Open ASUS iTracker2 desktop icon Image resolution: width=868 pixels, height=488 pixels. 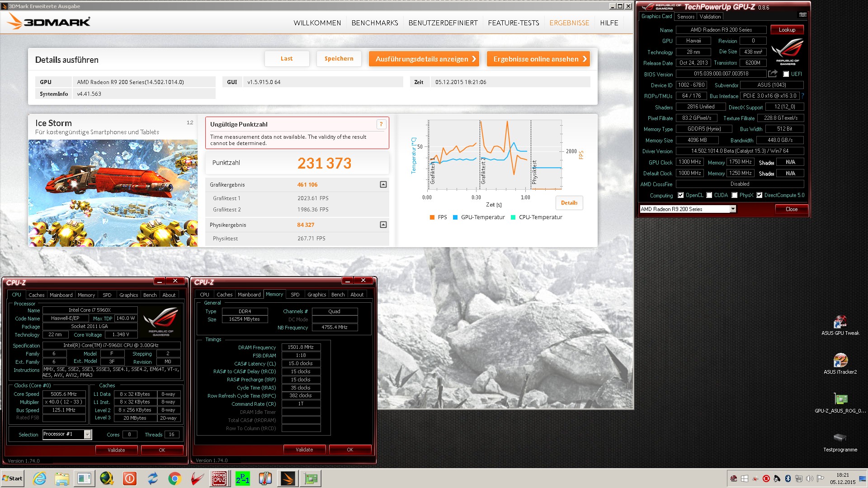[840, 364]
